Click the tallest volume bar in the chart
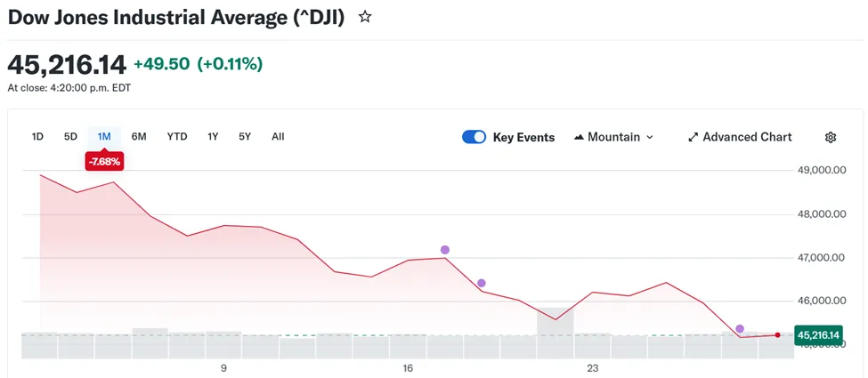Image resolution: width=868 pixels, height=378 pixels. [x=556, y=334]
